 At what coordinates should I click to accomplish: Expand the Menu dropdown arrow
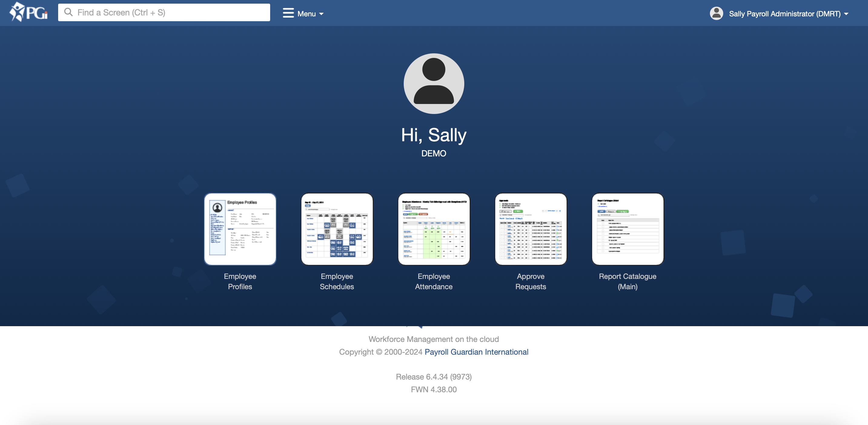(x=321, y=14)
